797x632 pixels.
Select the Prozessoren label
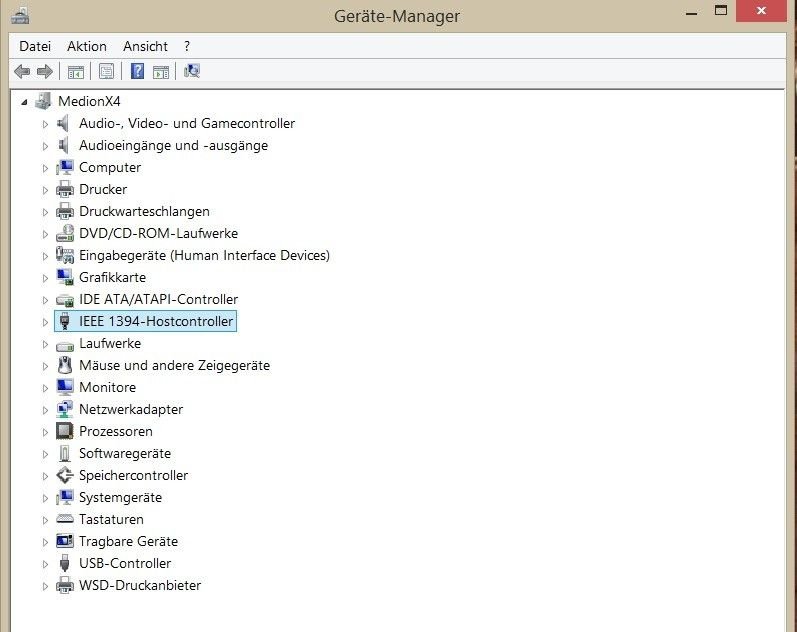pos(116,431)
